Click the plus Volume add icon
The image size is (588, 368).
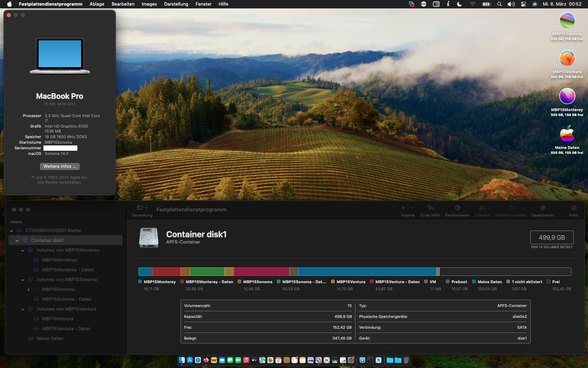coord(403,208)
